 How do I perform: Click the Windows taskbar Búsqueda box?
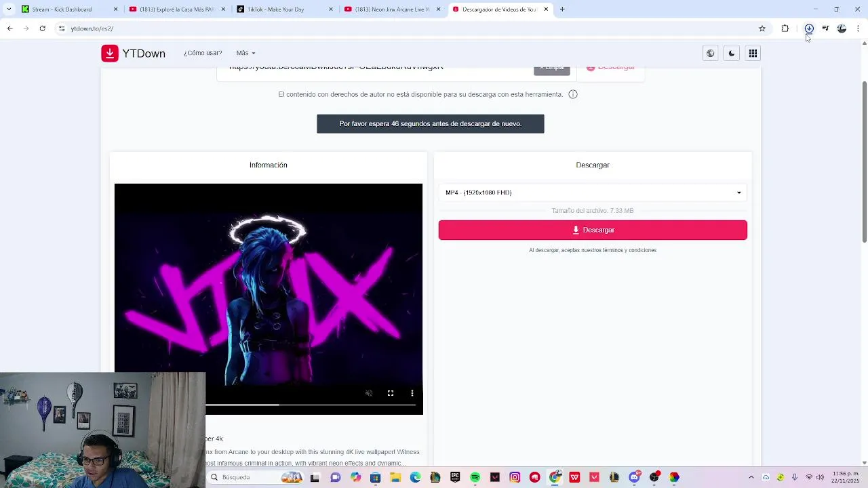pos(255,477)
